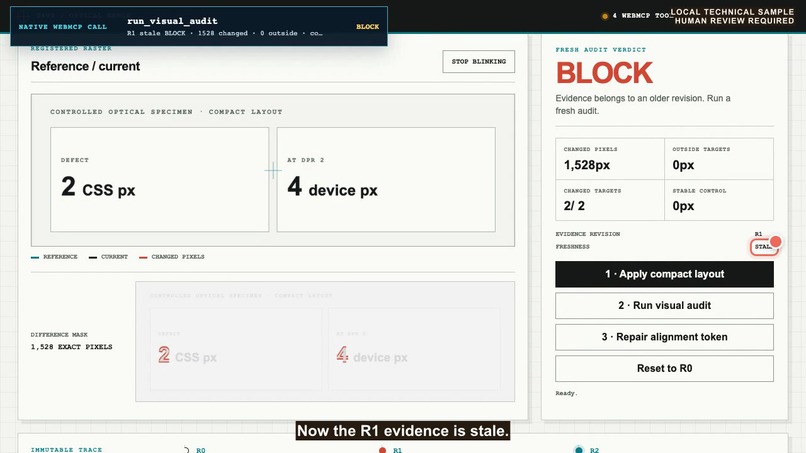Run the visual audit with button 2

pyautogui.click(x=664, y=305)
